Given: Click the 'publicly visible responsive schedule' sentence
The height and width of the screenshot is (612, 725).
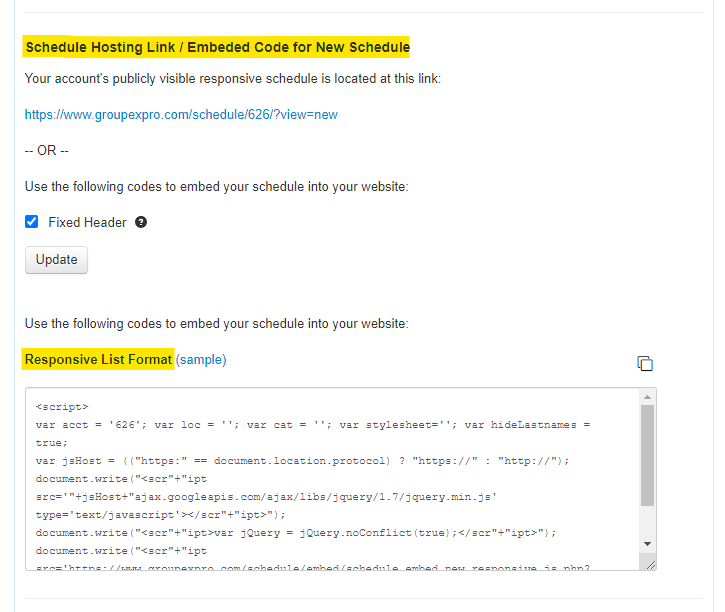Looking at the screenshot, I should 233,79.
